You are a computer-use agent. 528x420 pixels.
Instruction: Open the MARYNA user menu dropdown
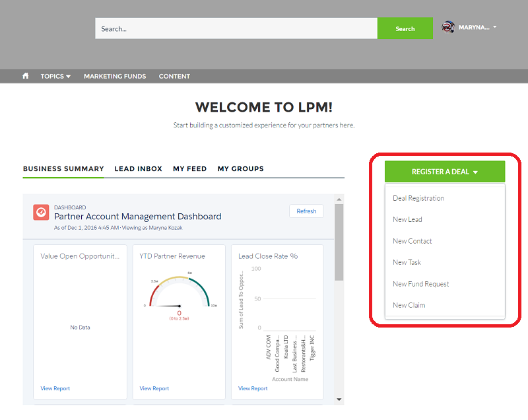477,27
